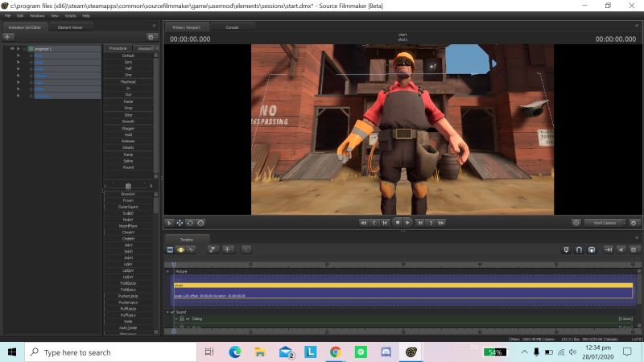Expand the engineer1 animation set arrow
This screenshot has height=362, width=644.
tap(18, 48)
